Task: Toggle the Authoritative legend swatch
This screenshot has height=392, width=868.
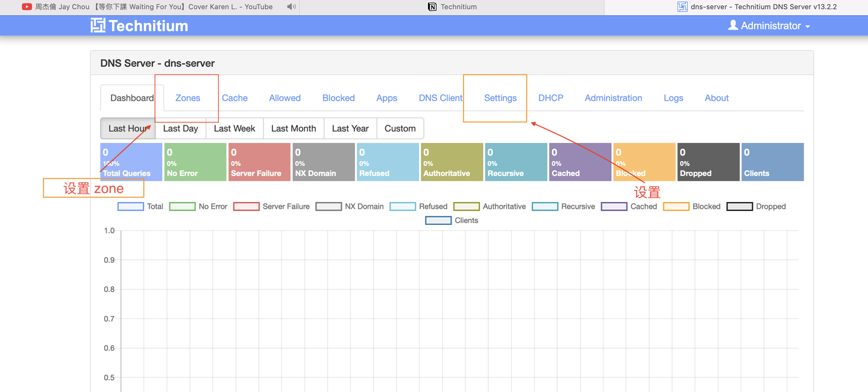Action: [467, 206]
